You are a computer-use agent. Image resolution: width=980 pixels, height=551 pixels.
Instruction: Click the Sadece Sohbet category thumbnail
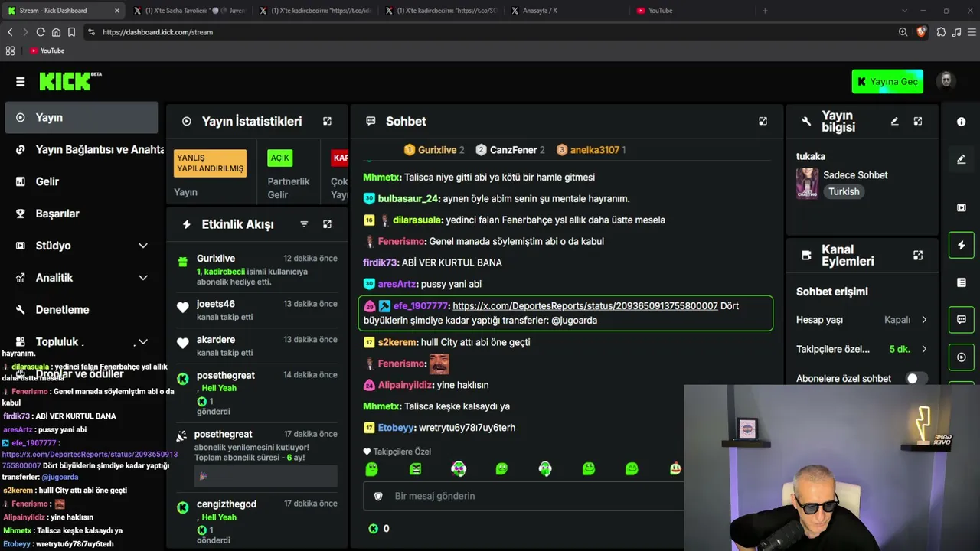point(807,184)
